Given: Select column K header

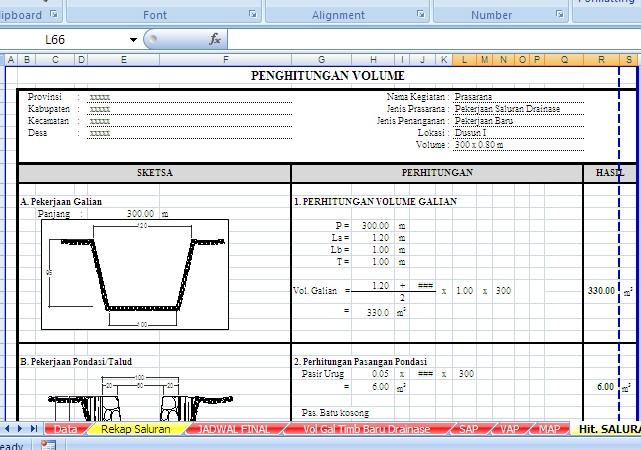Looking at the screenshot, I should [x=444, y=60].
